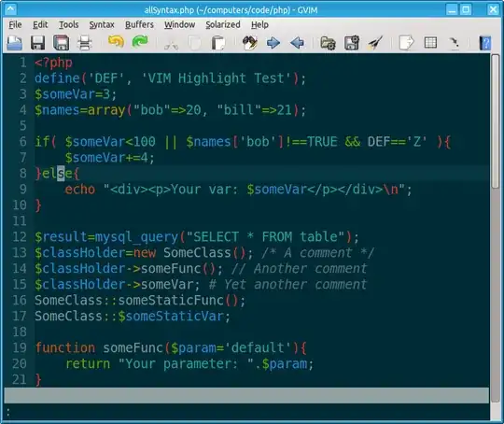This screenshot has height=424, width=504.
Task: Click the '<?php' opening tag
Action: click(54, 63)
